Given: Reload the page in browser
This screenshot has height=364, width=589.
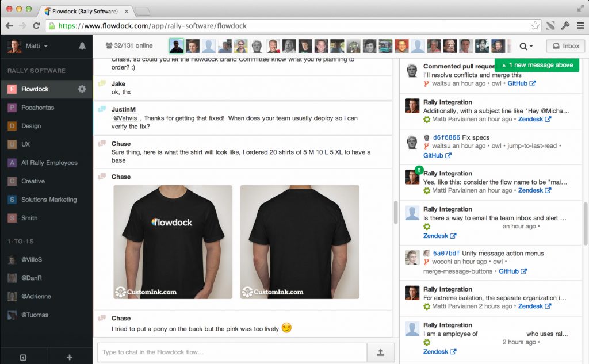Looking at the screenshot, I should coord(36,25).
